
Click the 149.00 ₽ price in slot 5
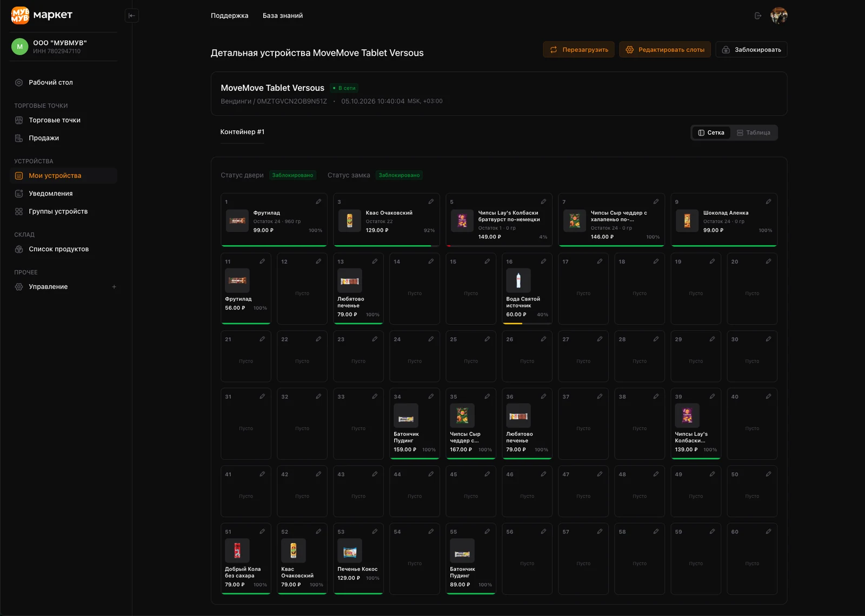click(490, 237)
